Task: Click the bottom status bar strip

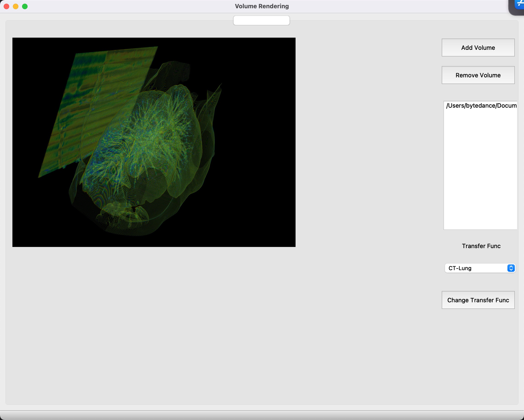Action: (x=262, y=415)
